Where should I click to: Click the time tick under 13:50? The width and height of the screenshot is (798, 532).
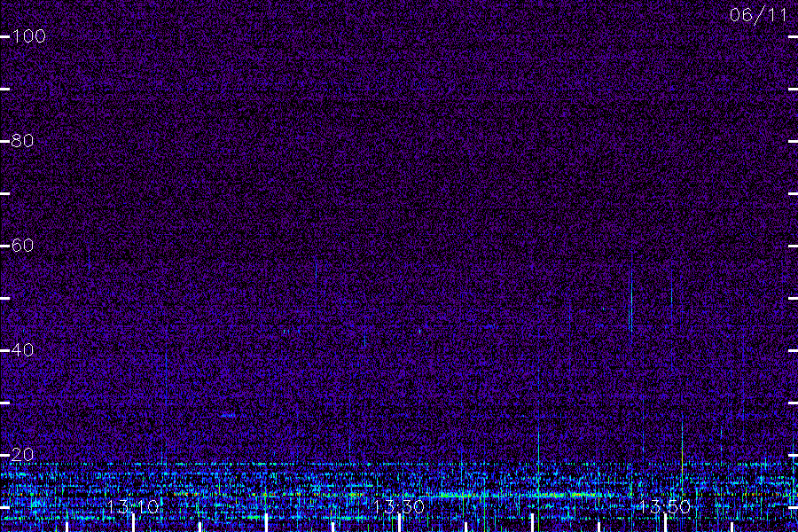[665, 523]
